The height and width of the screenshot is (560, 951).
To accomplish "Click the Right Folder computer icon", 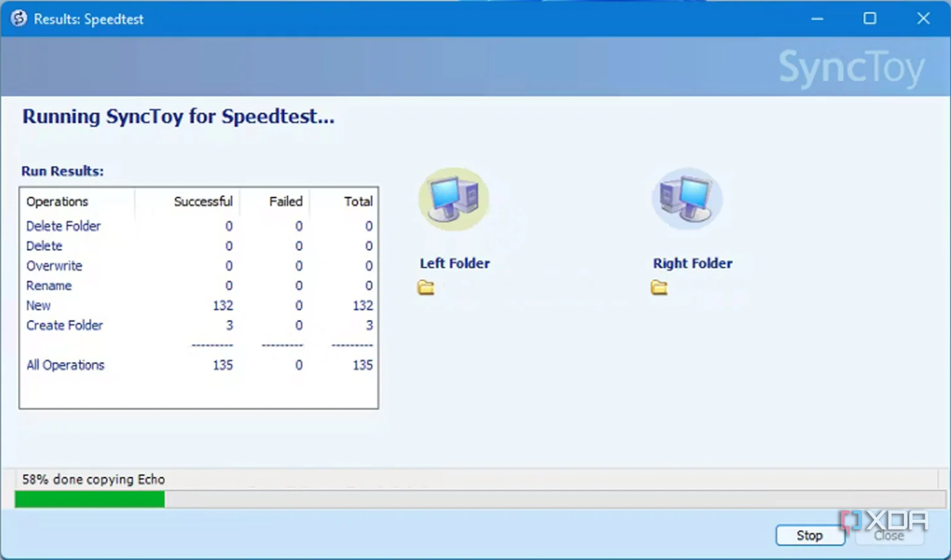I will [x=687, y=197].
